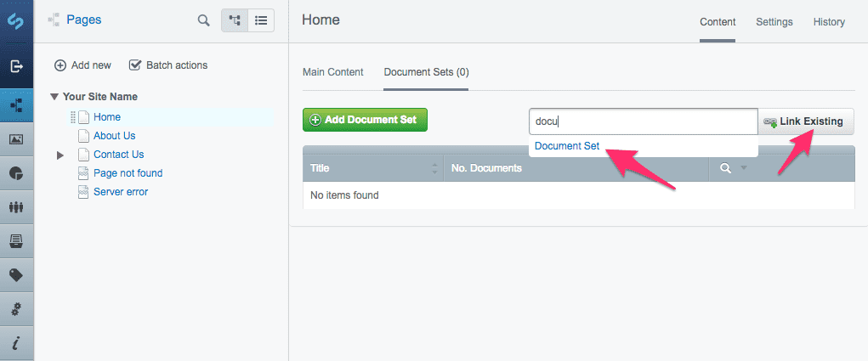Open the tag icon in sidebar
This screenshot has height=361, width=868.
[x=16, y=275]
